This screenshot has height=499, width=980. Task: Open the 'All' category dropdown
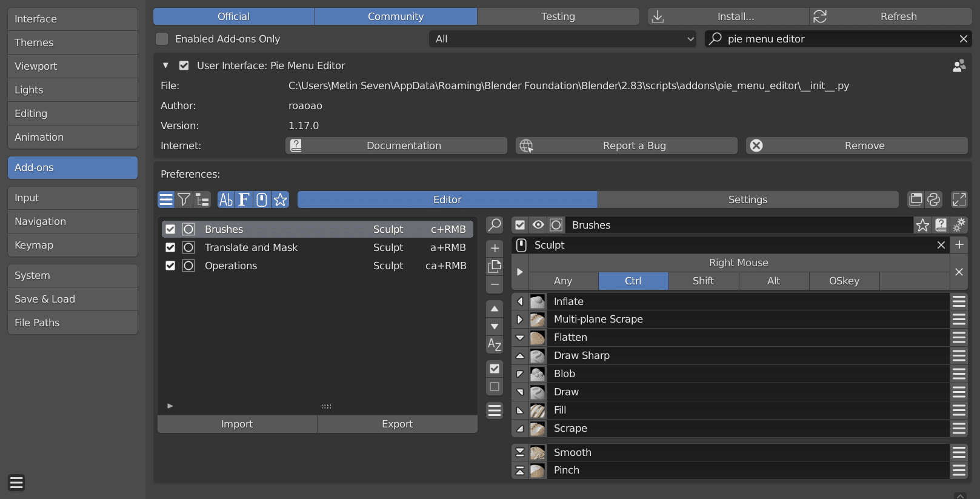tap(564, 39)
